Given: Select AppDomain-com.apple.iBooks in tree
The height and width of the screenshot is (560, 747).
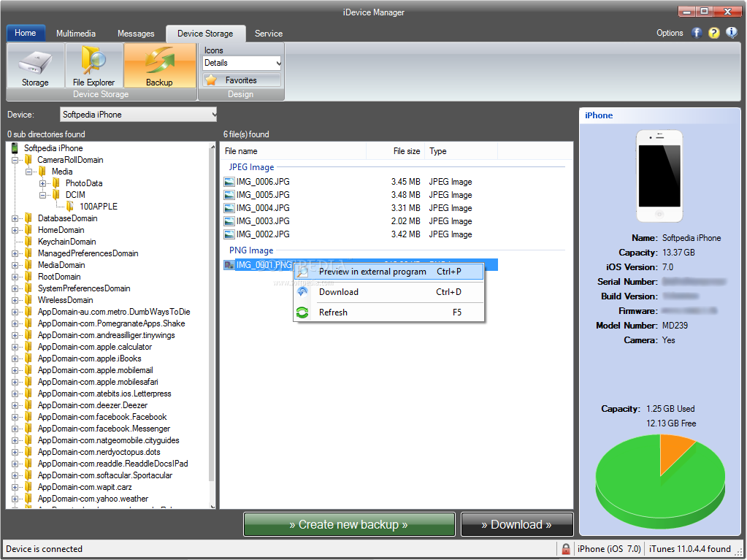Looking at the screenshot, I should [90, 358].
